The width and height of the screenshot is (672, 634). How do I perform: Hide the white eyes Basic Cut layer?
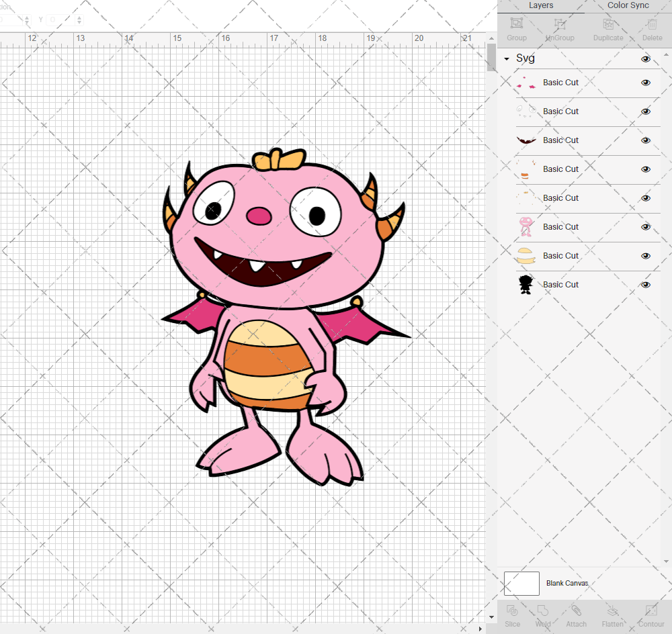(x=645, y=111)
